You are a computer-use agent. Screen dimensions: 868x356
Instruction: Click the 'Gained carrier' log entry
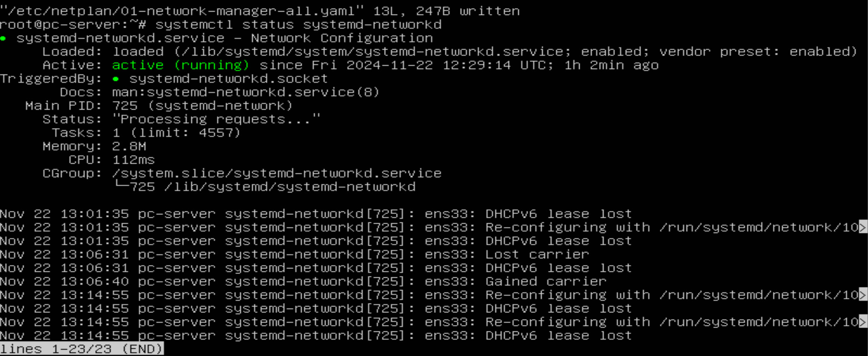546,281
